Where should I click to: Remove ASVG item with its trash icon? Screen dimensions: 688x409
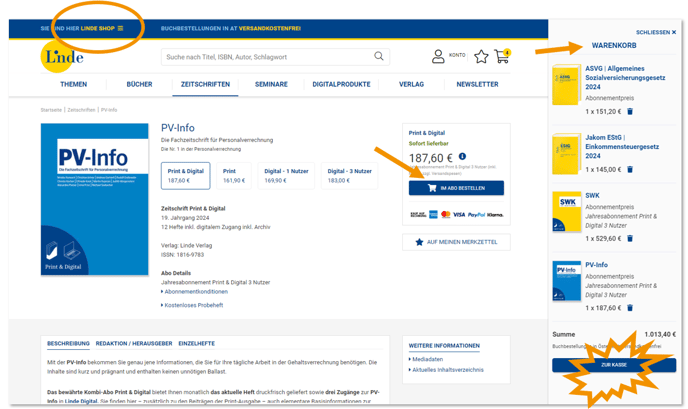click(630, 111)
